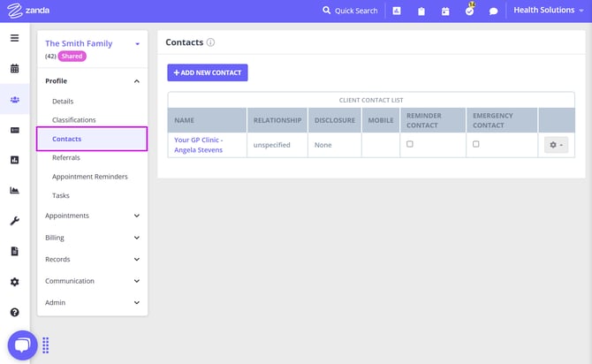Click the clients people icon in sidebar

14,99
